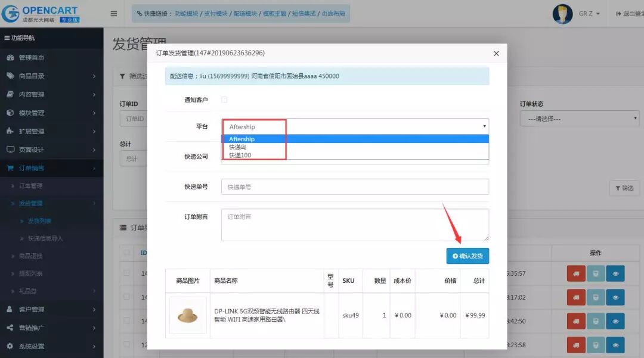Focus the 快递单号 input field

tap(355, 187)
